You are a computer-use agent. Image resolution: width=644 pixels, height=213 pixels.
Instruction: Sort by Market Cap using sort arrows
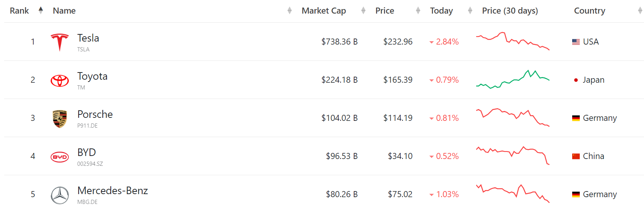(x=363, y=11)
